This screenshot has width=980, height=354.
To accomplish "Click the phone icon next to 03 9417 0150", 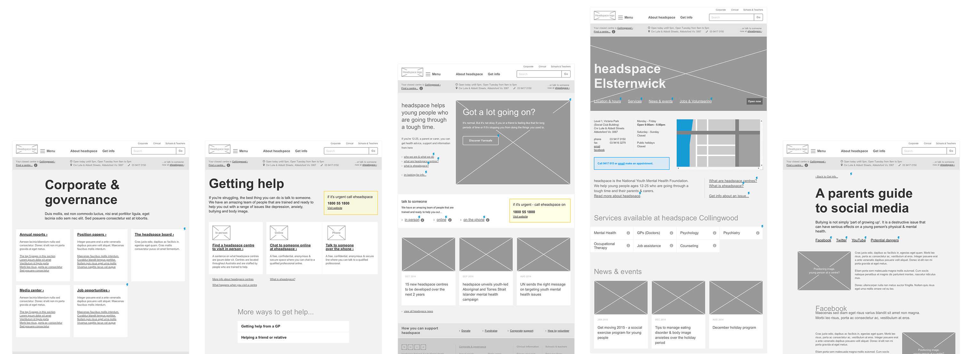I will [x=515, y=88].
